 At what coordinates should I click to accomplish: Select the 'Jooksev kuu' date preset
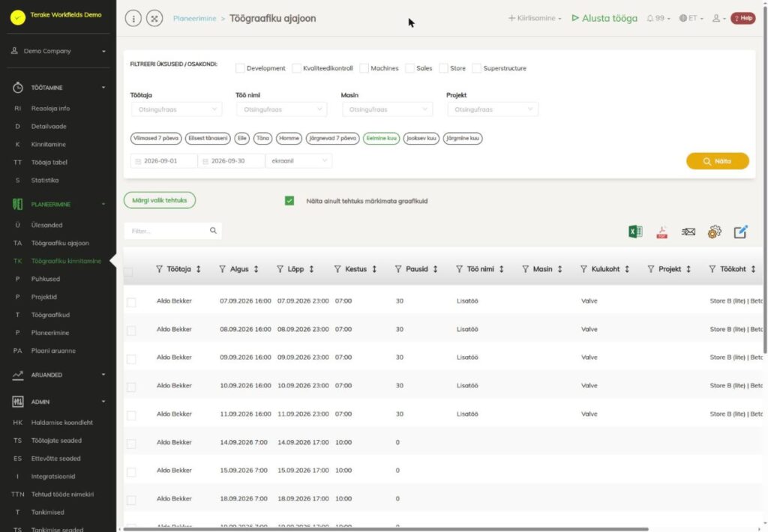pos(421,138)
